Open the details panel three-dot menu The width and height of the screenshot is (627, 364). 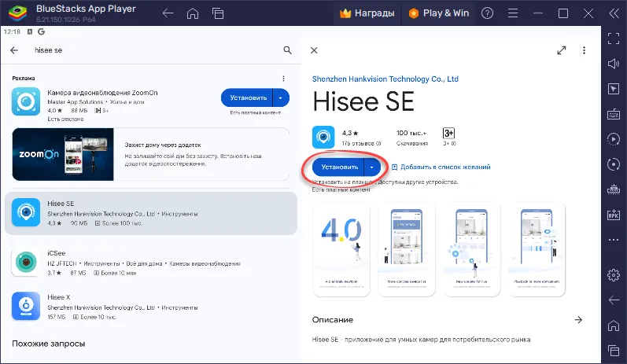tap(584, 50)
